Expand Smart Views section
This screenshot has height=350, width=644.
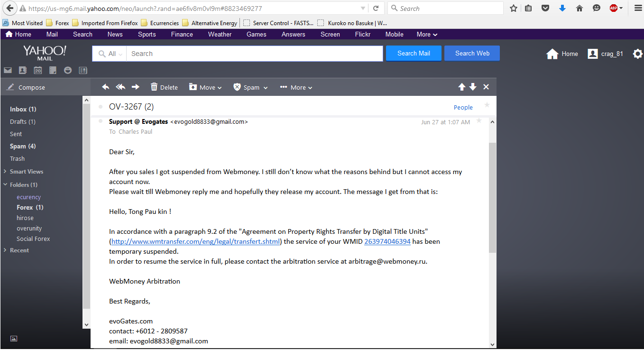coord(23,171)
